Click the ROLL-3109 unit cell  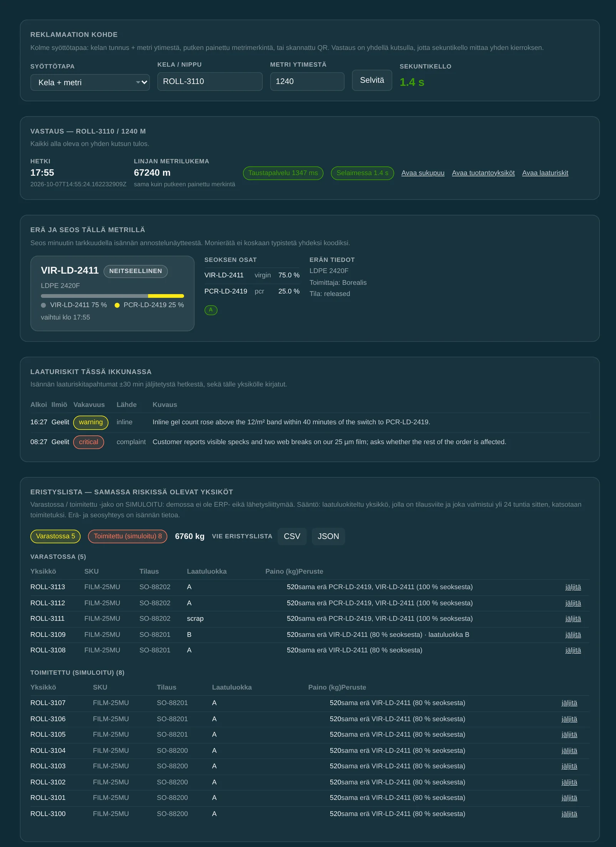[48, 634]
